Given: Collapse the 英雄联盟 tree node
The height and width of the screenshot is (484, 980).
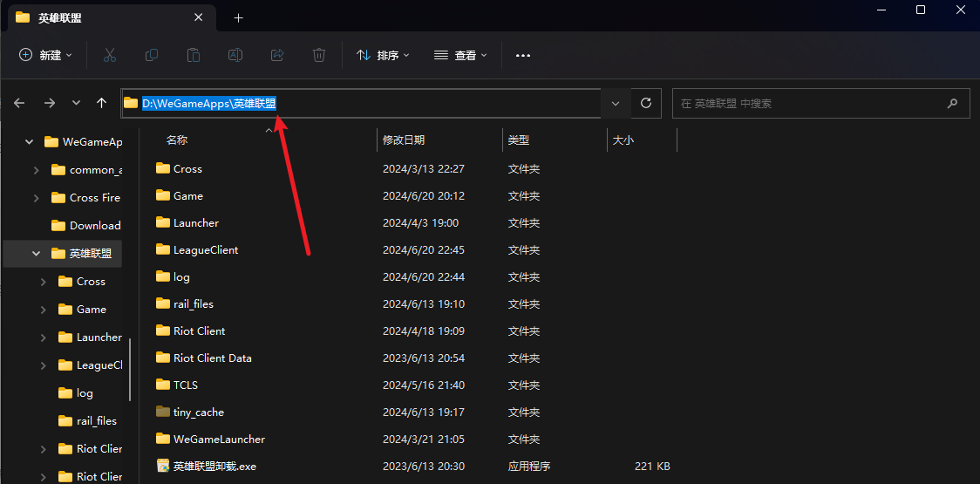Looking at the screenshot, I should click(x=37, y=253).
